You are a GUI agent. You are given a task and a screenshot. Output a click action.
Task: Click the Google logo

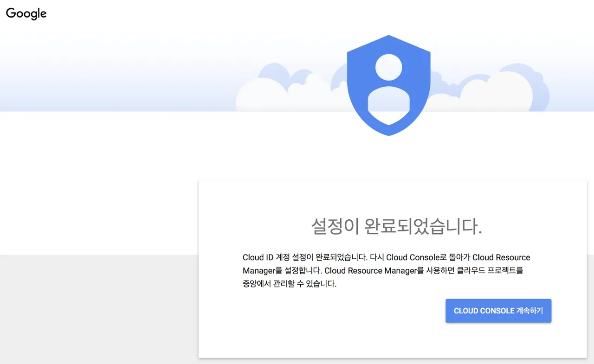click(26, 13)
